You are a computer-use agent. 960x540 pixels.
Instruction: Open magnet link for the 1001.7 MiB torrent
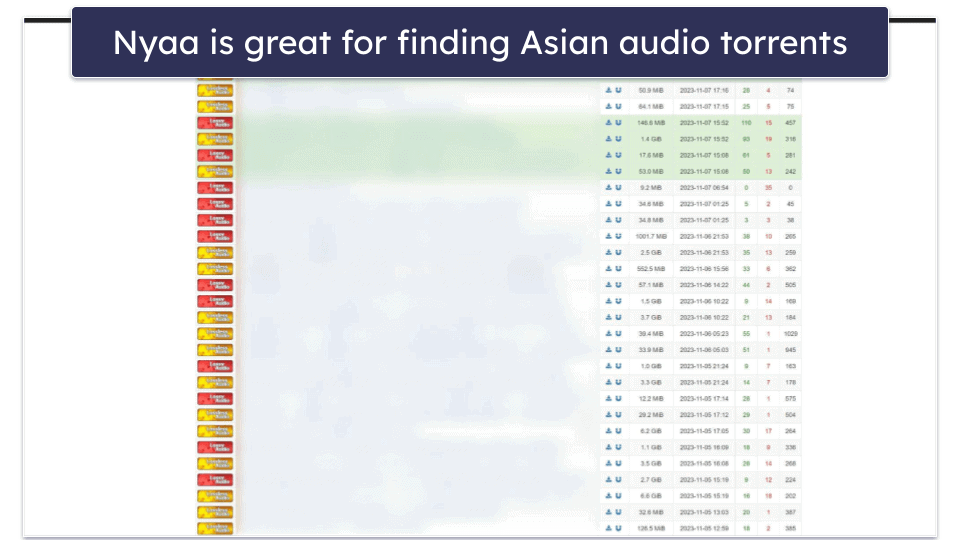(618, 237)
